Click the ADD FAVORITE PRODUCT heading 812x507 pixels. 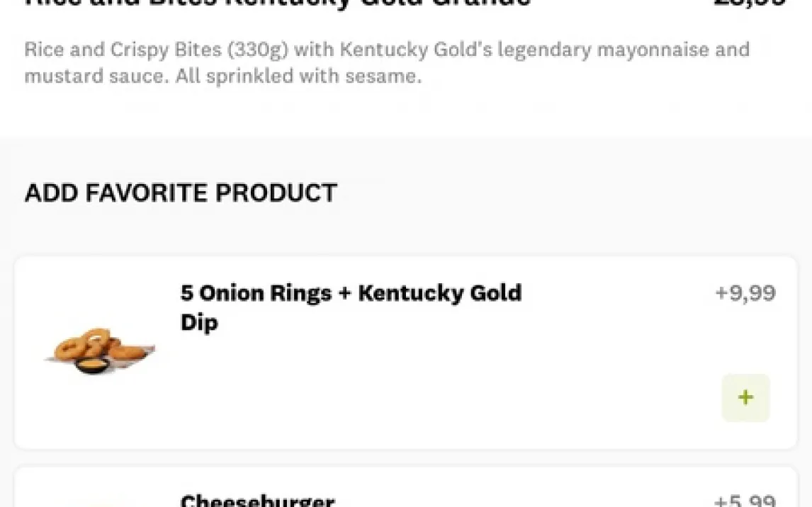(181, 193)
